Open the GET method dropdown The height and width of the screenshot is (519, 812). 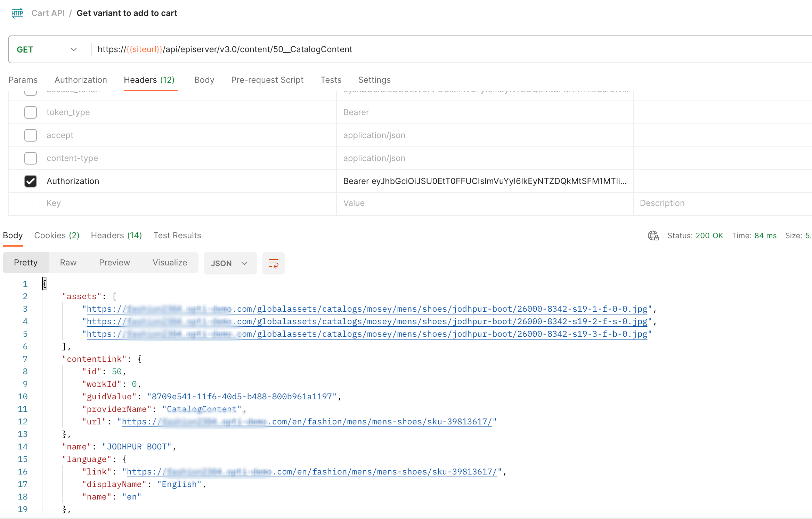tap(47, 49)
